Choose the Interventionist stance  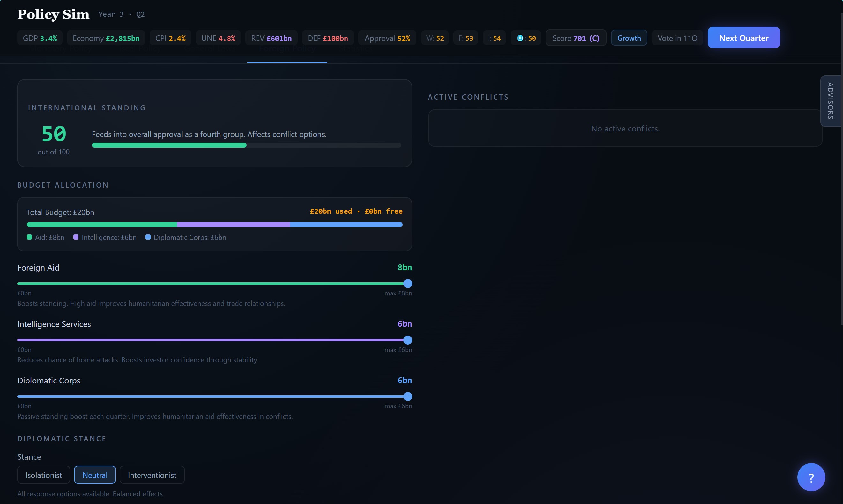point(152,475)
